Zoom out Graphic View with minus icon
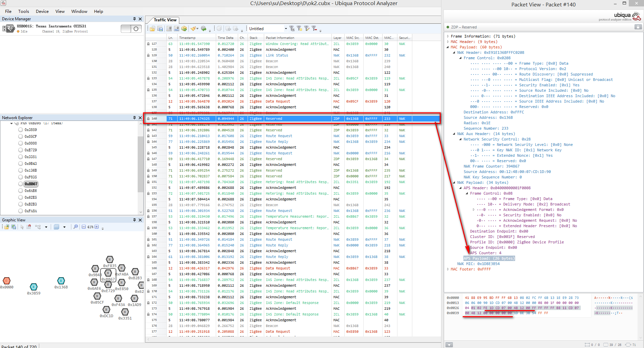Screen dimensions: 644x348 (84, 227)
